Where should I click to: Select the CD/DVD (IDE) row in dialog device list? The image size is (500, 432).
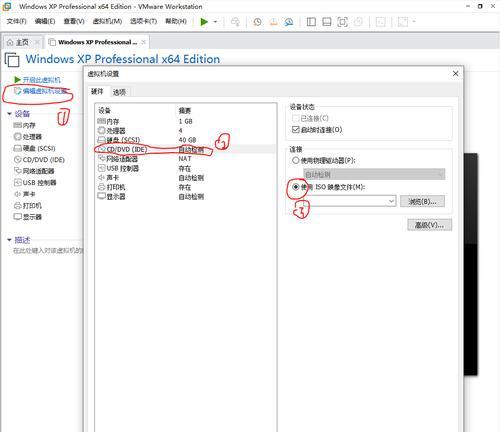pos(185,149)
